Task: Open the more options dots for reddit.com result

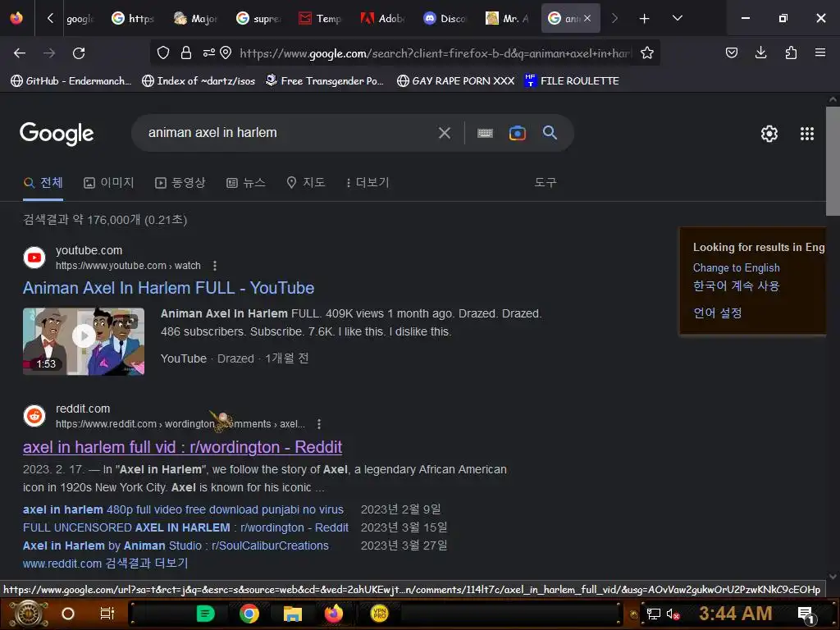Action: (x=319, y=424)
